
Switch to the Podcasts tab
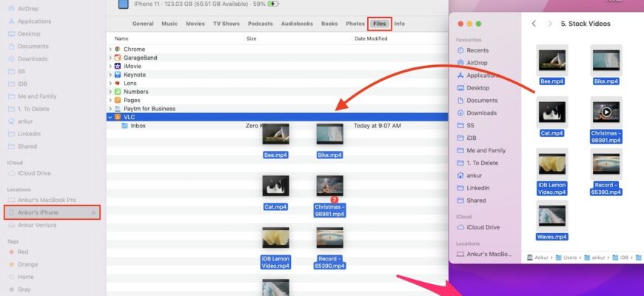261,24
